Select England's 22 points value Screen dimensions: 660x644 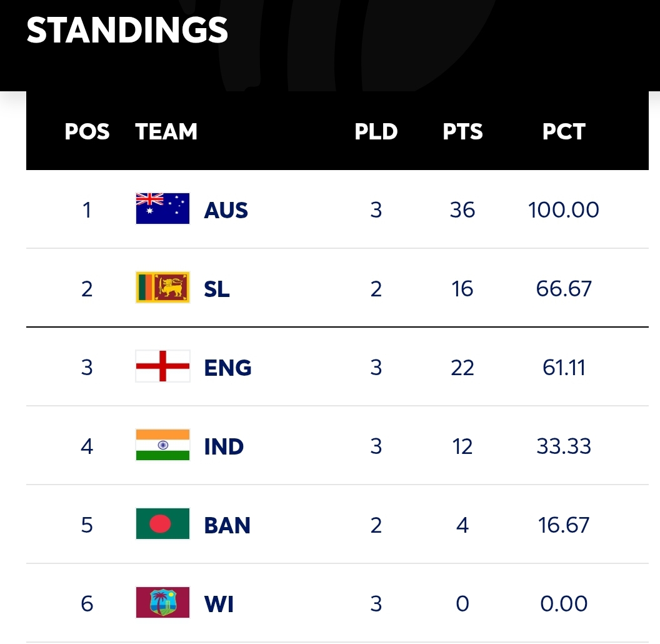coord(462,368)
